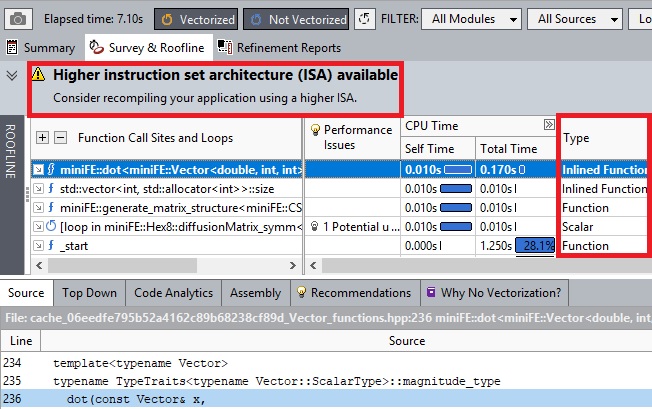
Task: Toggle the Vectorized loops filter
Action: pos(196,18)
